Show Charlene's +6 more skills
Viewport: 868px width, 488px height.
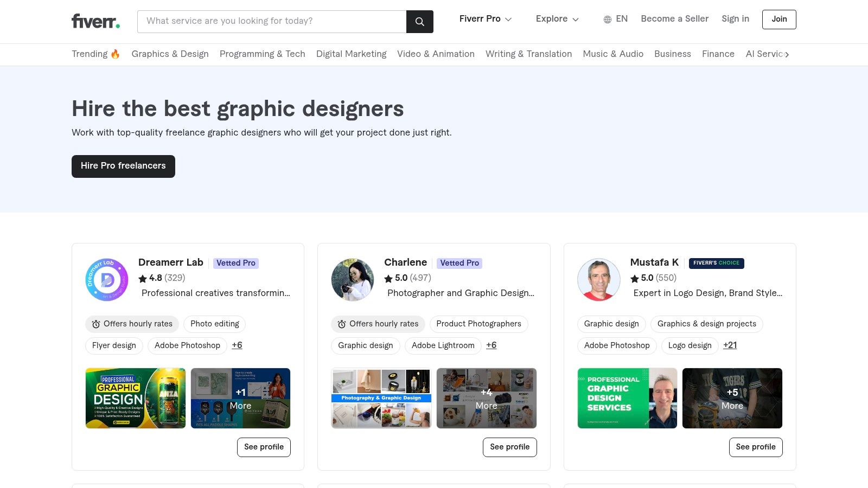(492, 345)
